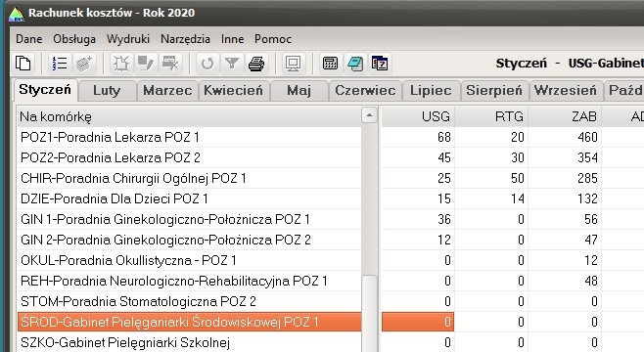644x352 pixels.
Task: Click the new record starburst icon
Action: [121, 64]
